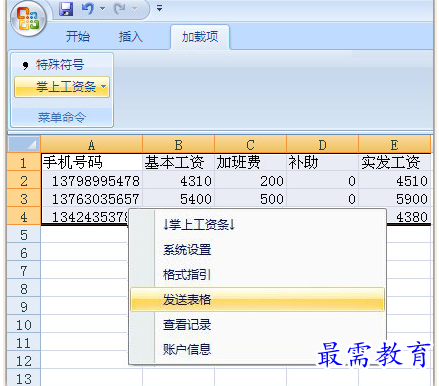Open the Undo history dropdown arrow
The height and width of the screenshot is (386, 439).
[103, 8]
